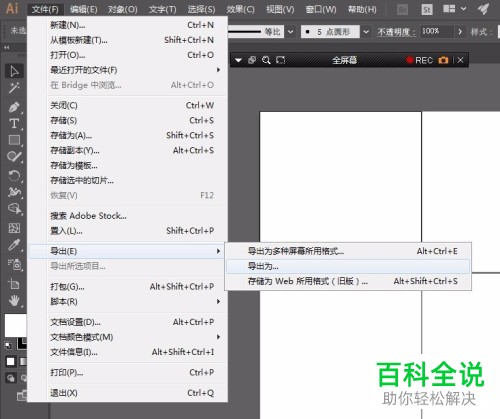Open the arrange documents layout icon
The width and height of the screenshot is (500, 419).
tap(449, 9)
